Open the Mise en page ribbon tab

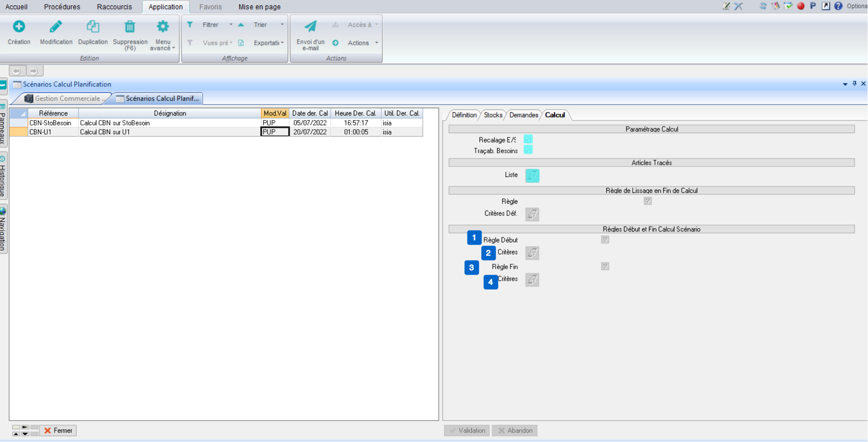pos(259,7)
